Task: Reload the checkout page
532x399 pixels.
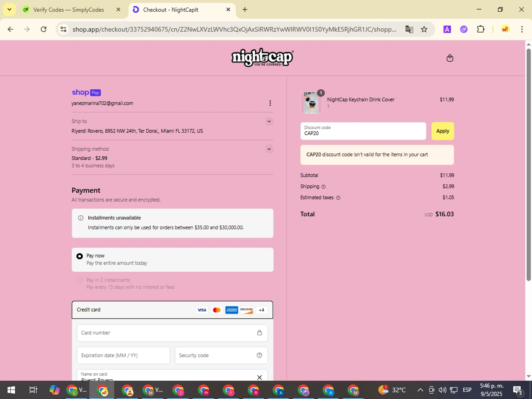Action: [x=44, y=29]
